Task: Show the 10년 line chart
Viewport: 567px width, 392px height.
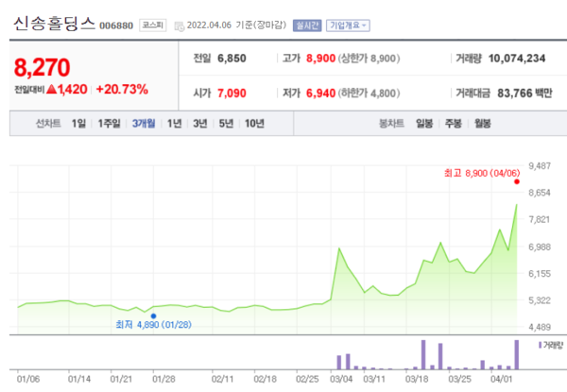Action: pos(254,123)
